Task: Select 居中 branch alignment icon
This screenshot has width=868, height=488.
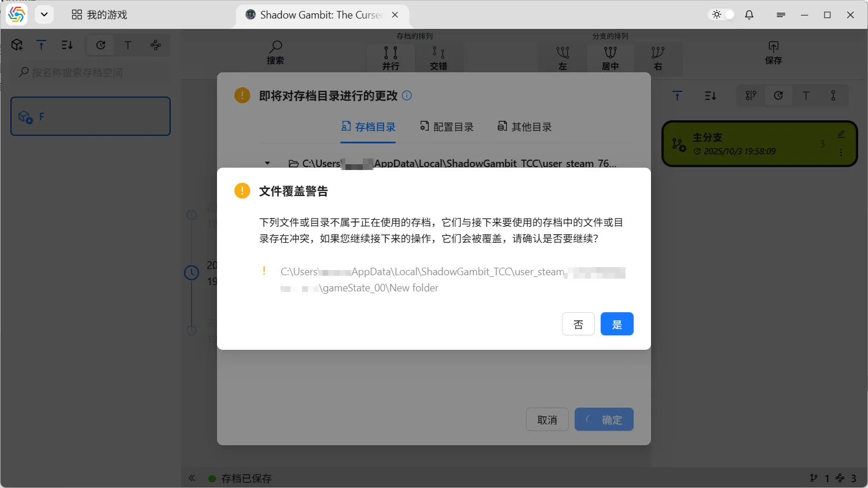Action: click(610, 57)
